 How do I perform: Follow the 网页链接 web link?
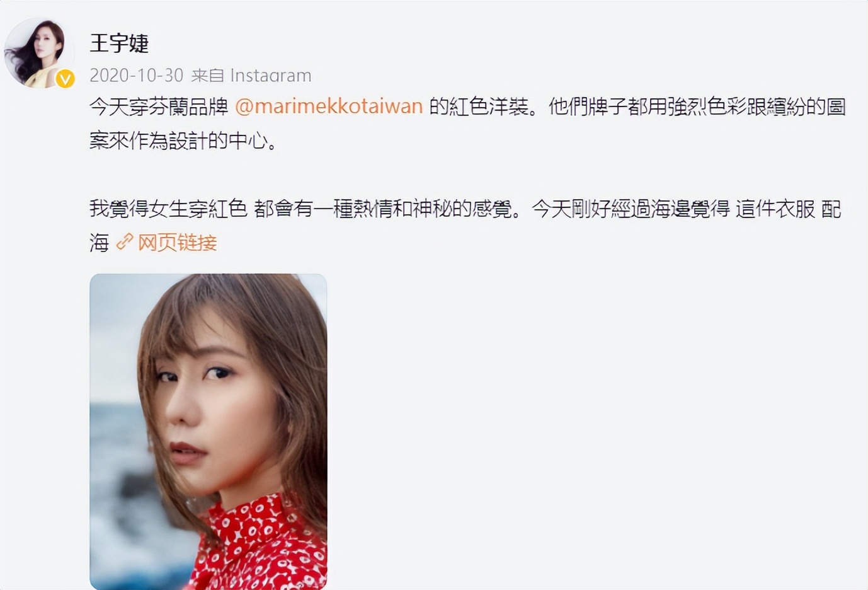(178, 242)
